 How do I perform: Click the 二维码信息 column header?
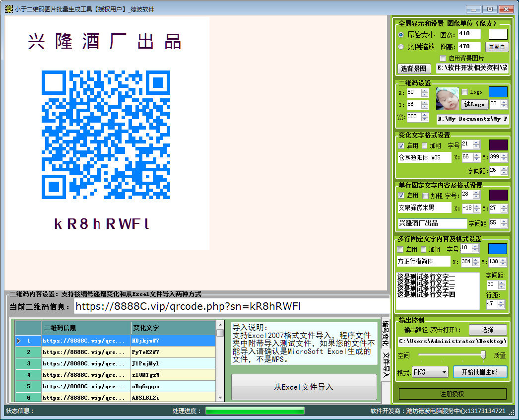(x=86, y=328)
